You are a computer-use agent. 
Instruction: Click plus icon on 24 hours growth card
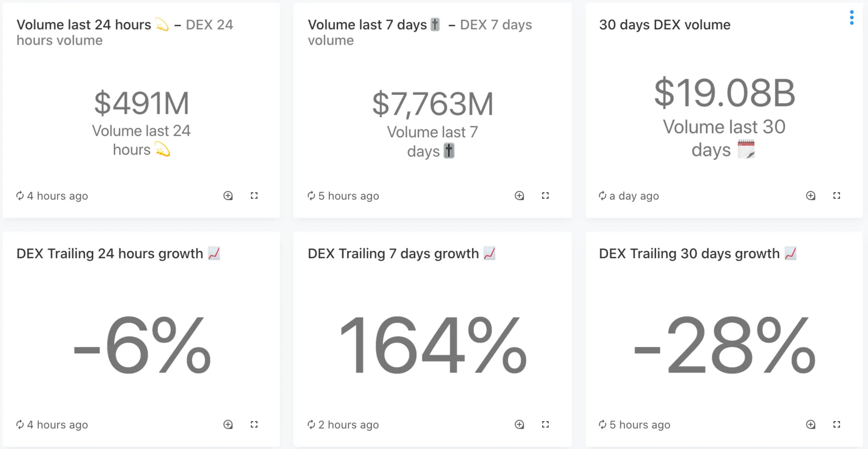click(x=228, y=425)
